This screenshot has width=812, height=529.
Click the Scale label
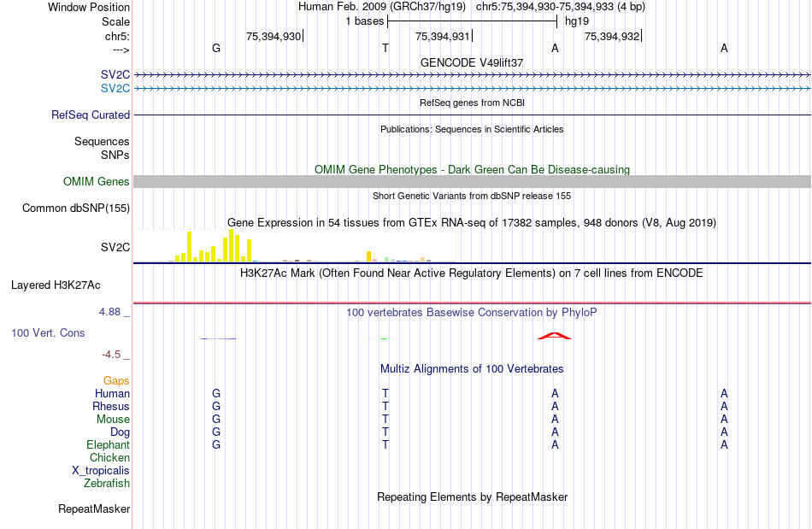[115, 21]
